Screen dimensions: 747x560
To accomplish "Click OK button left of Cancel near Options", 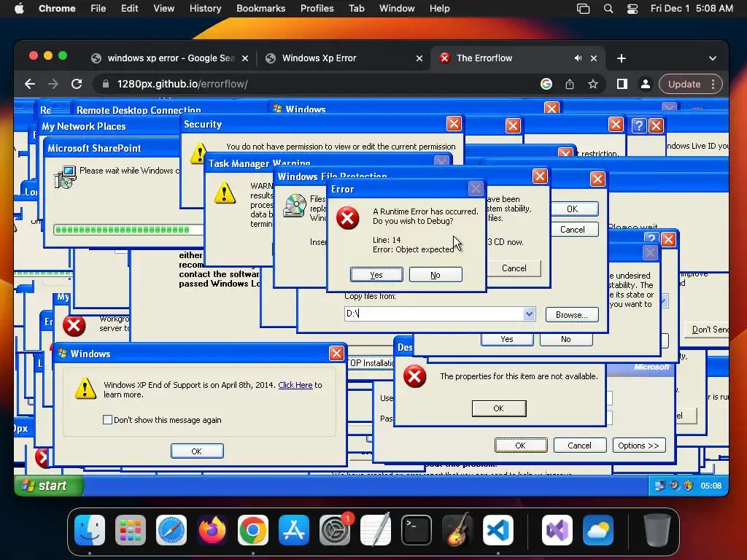I will click(x=521, y=446).
